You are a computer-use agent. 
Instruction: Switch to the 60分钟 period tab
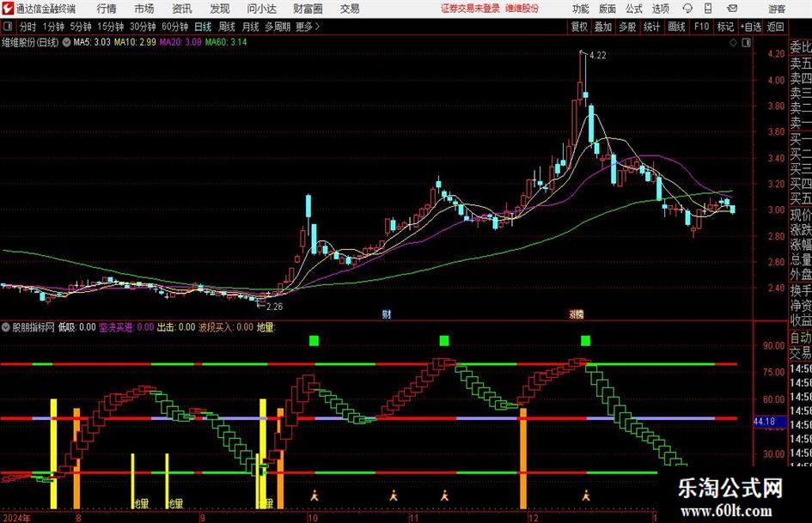pyautogui.click(x=175, y=27)
